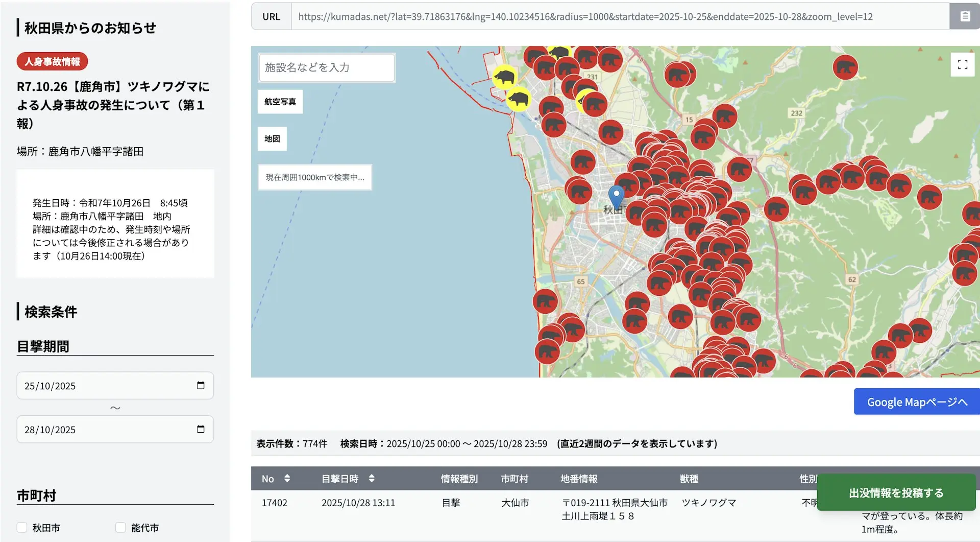Click 出没情報を投稿する to submit a sighting

pyautogui.click(x=895, y=493)
